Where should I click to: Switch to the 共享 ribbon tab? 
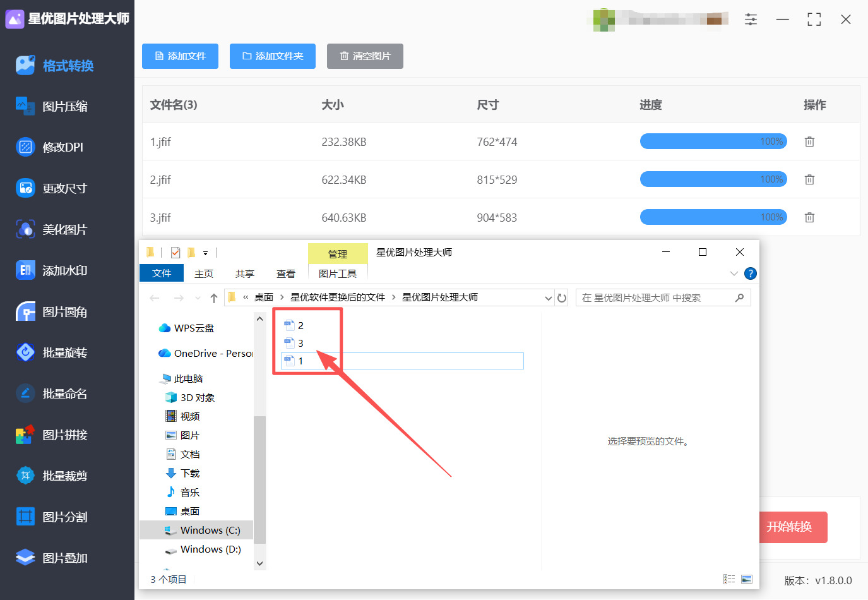point(245,273)
